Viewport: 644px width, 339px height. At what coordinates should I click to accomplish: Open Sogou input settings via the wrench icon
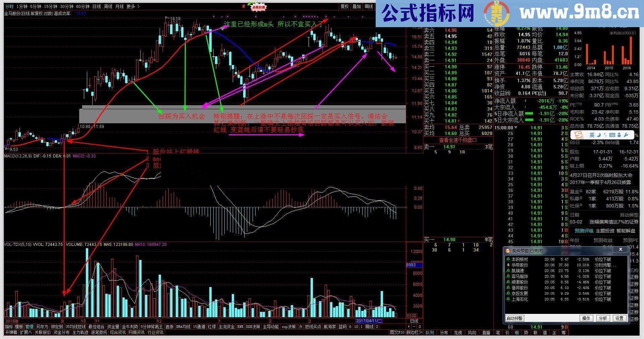626,135
